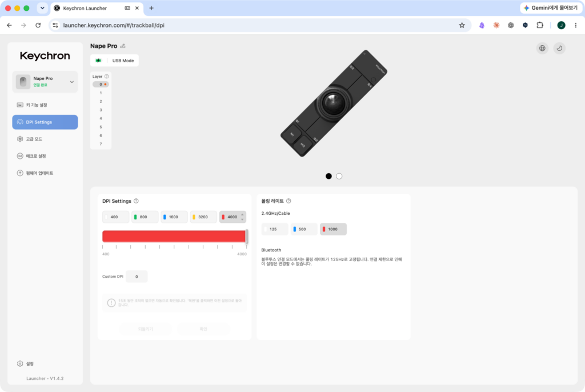Open the browser extensions puzzle icon
The width and height of the screenshot is (585, 392).
pos(539,25)
